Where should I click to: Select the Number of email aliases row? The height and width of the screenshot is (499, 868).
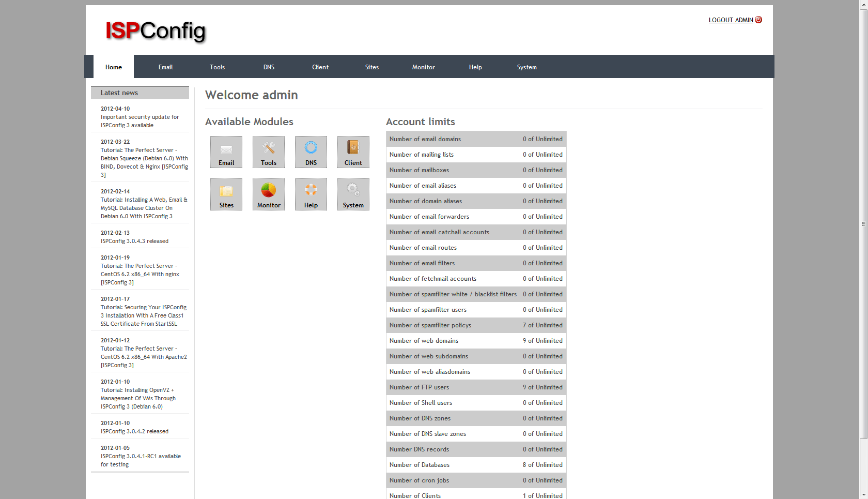point(476,186)
